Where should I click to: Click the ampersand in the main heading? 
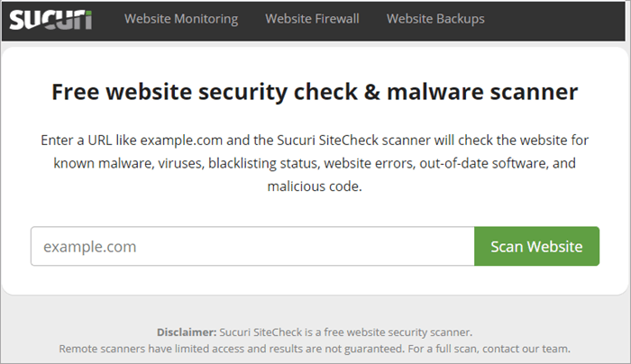371,92
